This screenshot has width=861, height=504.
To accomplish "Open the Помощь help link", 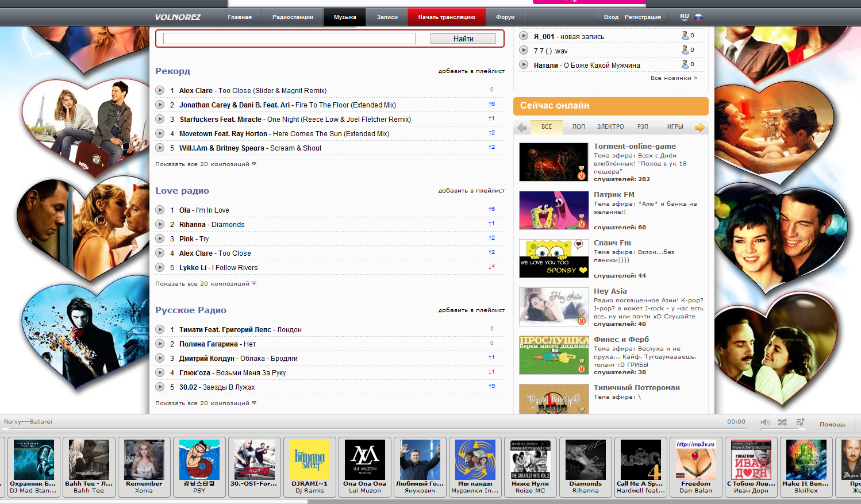I will (x=832, y=424).
